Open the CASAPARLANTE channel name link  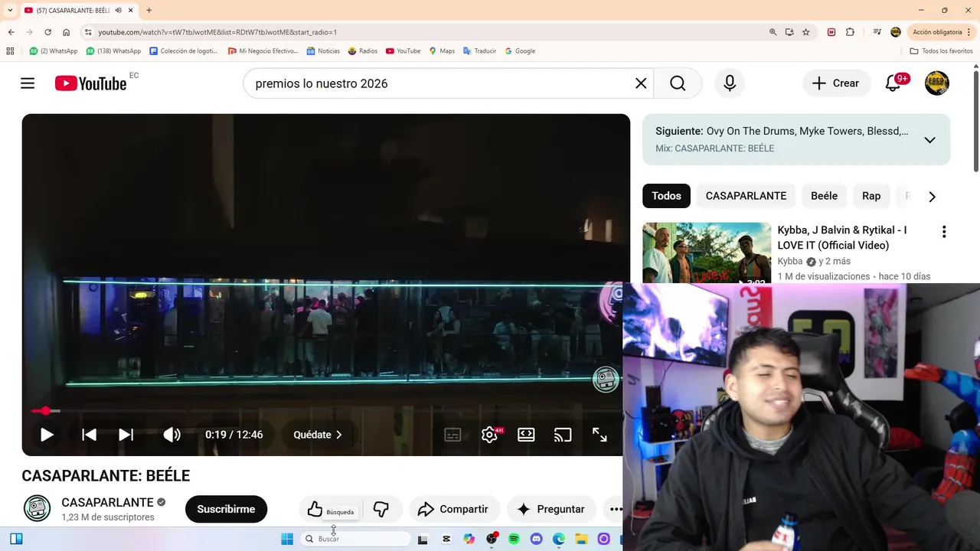(x=107, y=502)
